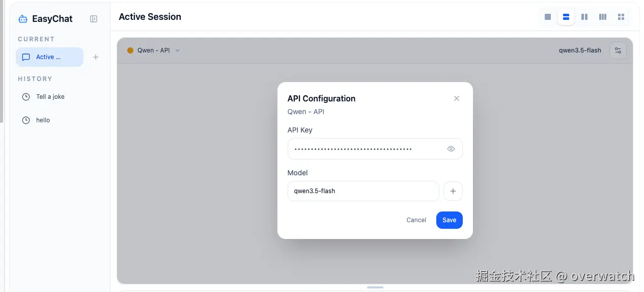Switch to single-pane layout
This screenshot has width=644, height=292.
(x=548, y=17)
